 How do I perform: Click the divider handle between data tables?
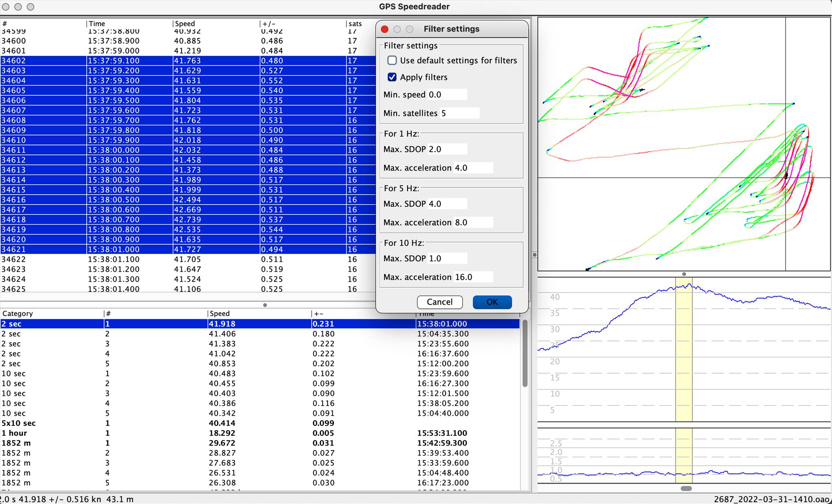tap(265, 305)
